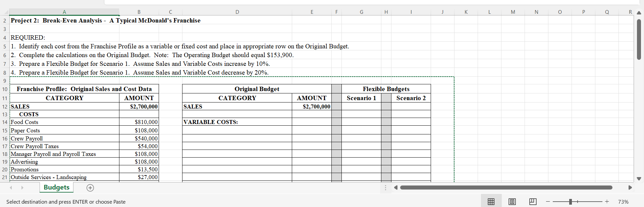Select the 'Paper Costs' cell

pyautogui.click(x=64, y=130)
